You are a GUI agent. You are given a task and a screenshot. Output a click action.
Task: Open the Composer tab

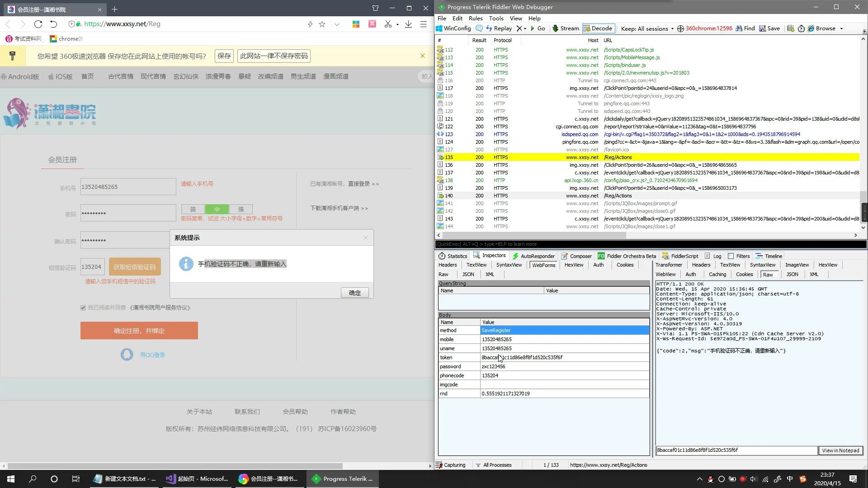point(576,256)
